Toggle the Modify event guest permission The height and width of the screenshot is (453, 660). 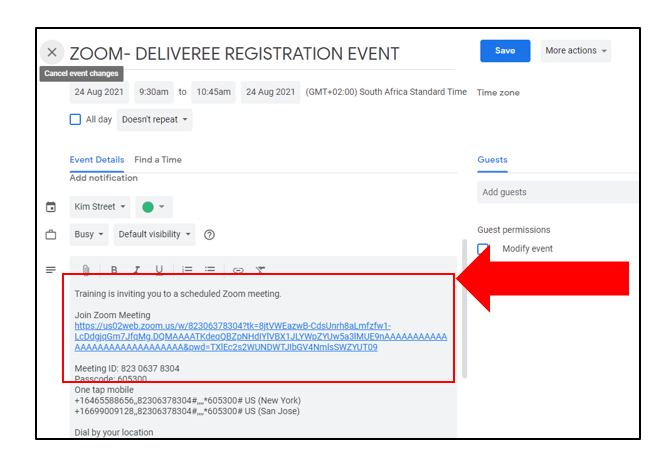tap(483, 248)
